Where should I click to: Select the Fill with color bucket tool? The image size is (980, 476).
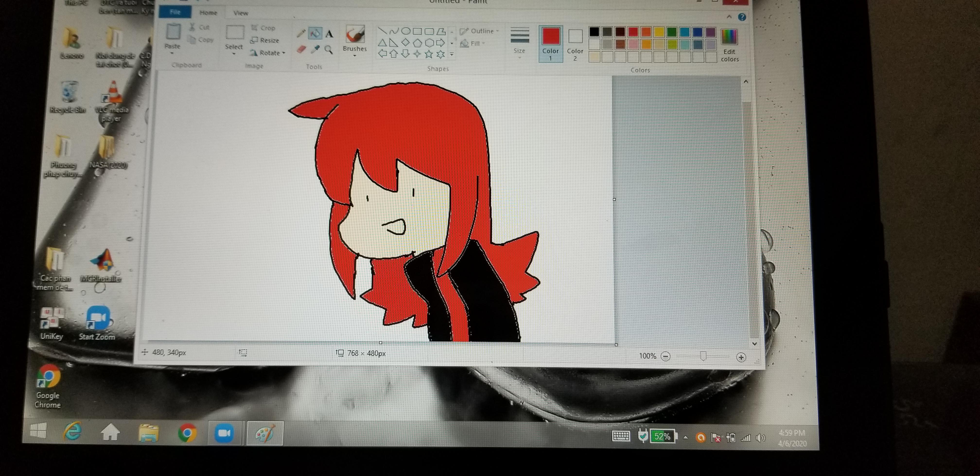(315, 34)
